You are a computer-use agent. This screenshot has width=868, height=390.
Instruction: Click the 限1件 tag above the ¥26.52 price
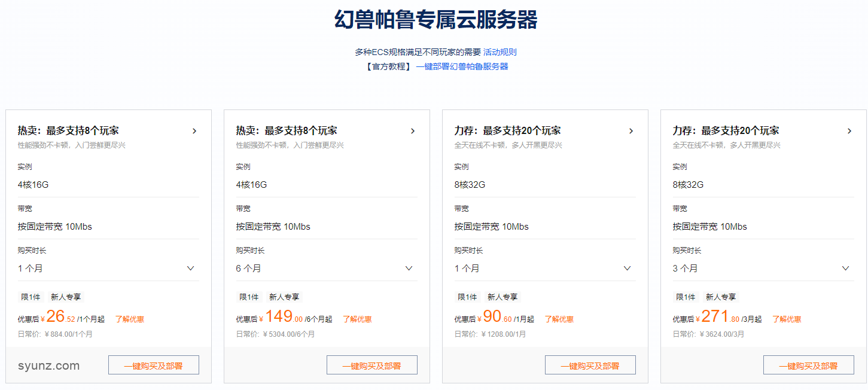click(x=31, y=297)
